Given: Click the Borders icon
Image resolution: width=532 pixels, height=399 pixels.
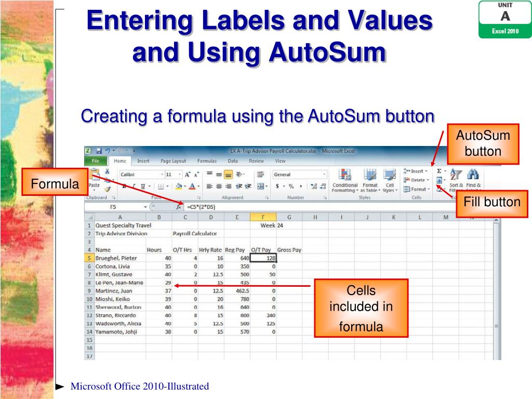Looking at the screenshot, I should [161, 187].
